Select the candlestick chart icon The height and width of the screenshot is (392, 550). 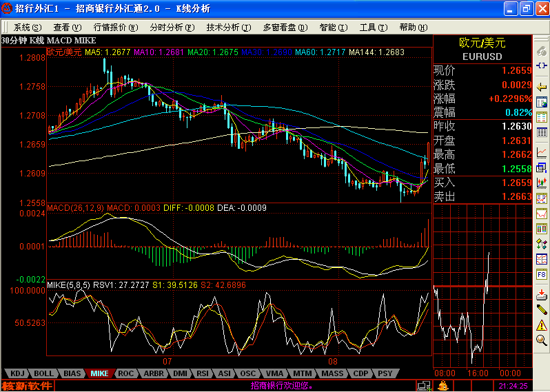(542, 183)
